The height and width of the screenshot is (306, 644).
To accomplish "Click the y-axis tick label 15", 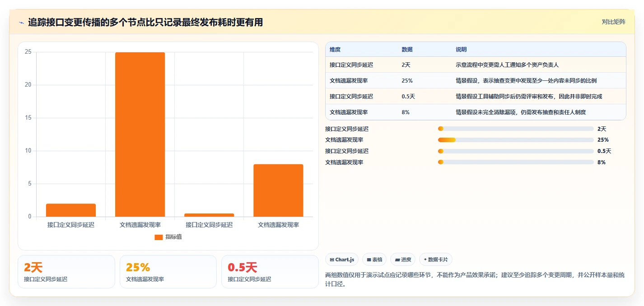I will click(28, 118).
